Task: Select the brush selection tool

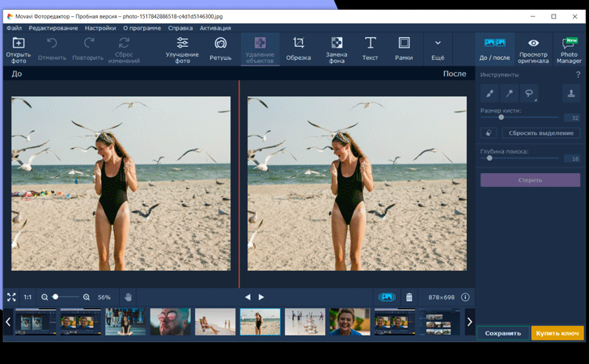Action: (x=490, y=94)
